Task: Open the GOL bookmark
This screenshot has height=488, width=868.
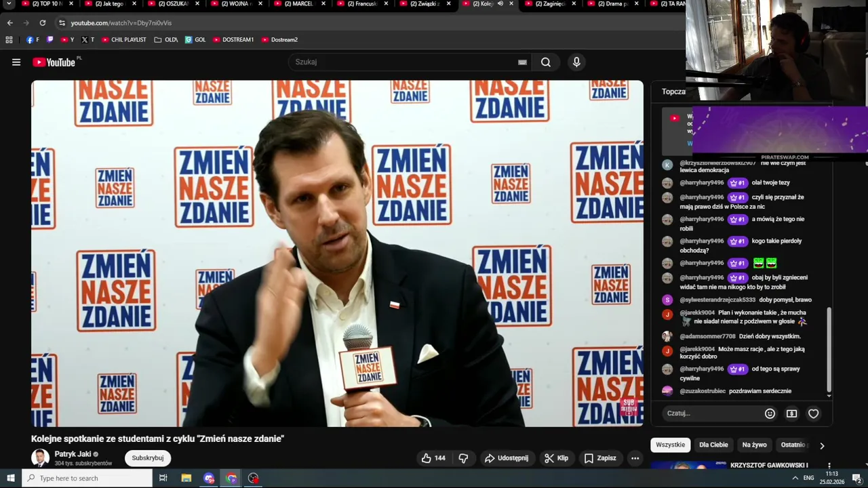Action: point(195,40)
